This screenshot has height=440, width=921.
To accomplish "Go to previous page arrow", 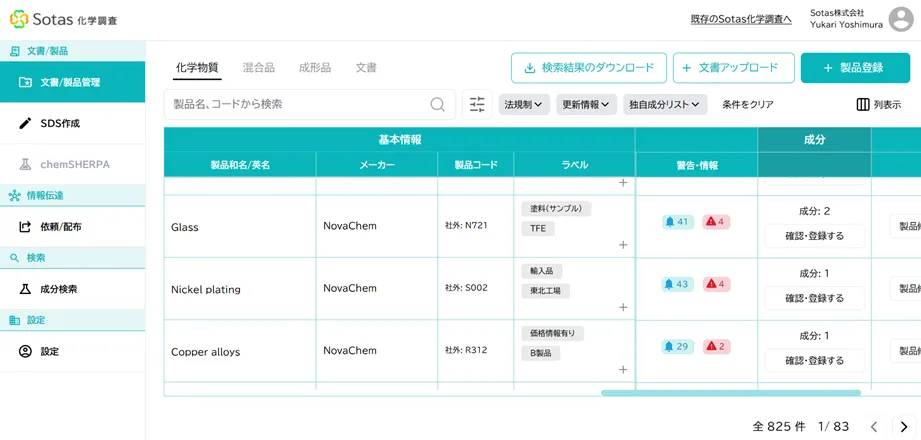I will click(x=874, y=427).
